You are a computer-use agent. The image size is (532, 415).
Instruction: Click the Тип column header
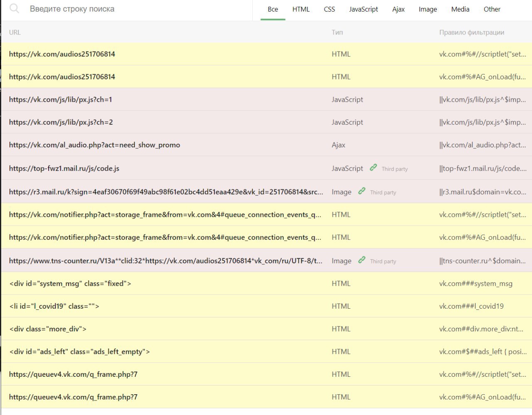(337, 32)
